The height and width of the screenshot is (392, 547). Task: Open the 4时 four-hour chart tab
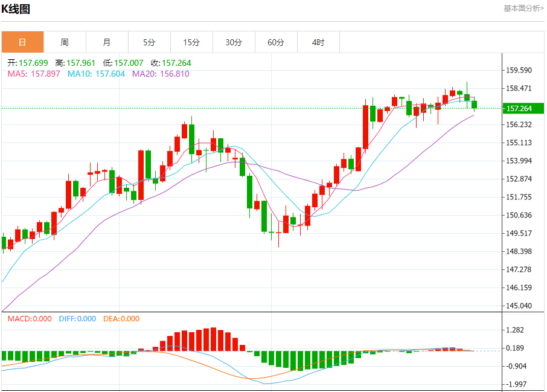coord(318,42)
